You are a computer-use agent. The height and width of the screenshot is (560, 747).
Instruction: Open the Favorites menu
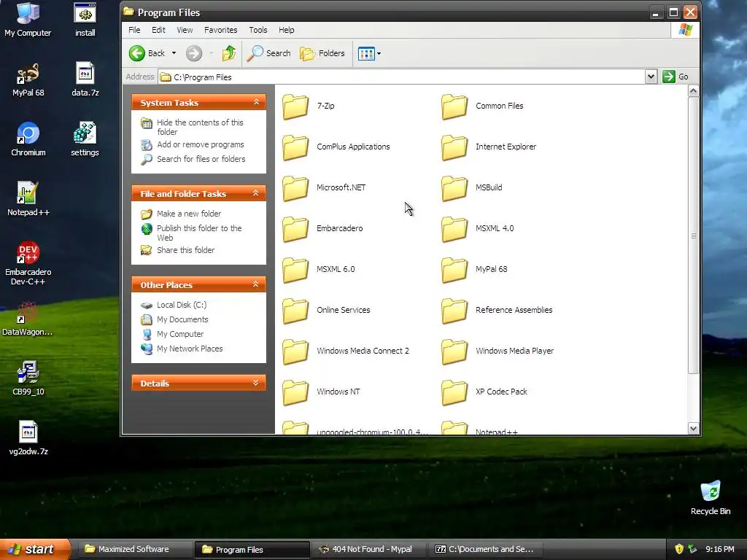pyautogui.click(x=220, y=30)
